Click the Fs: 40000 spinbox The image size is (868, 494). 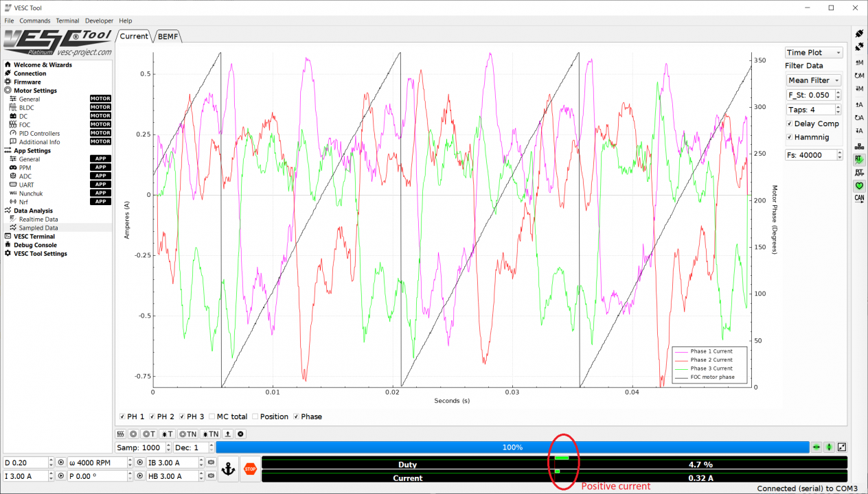point(814,155)
